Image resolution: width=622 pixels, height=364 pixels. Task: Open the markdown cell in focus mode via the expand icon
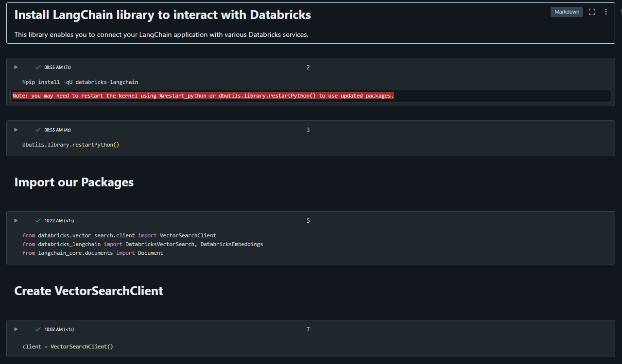pos(592,12)
